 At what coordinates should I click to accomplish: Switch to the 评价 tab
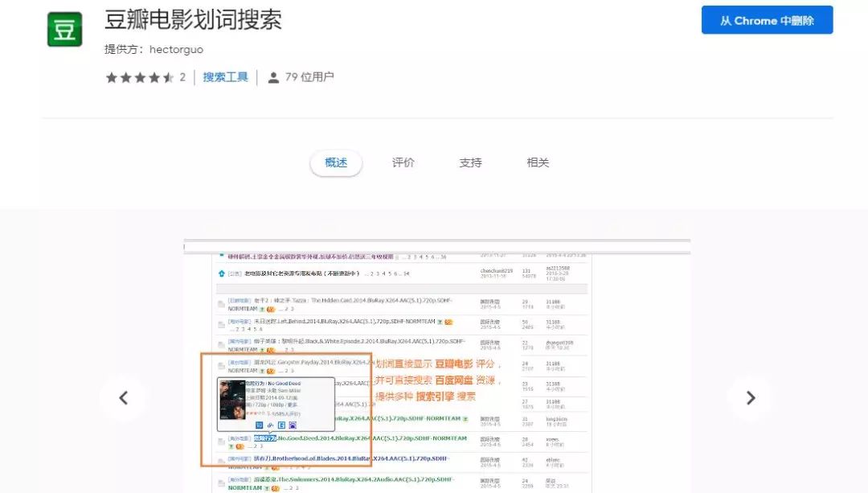click(403, 162)
